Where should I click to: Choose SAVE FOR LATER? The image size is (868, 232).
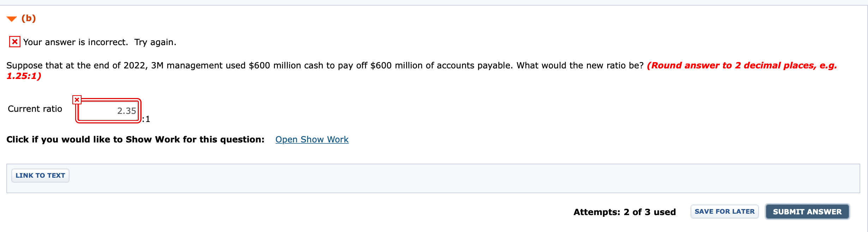click(x=724, y=211)
